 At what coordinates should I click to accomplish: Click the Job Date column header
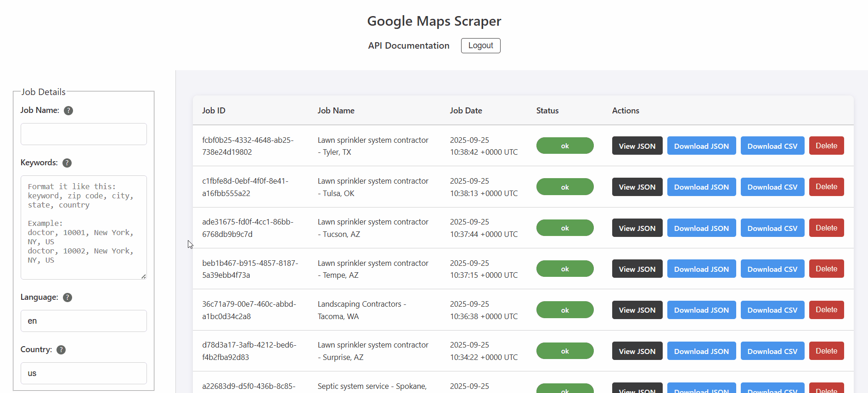tap(466, 111)
